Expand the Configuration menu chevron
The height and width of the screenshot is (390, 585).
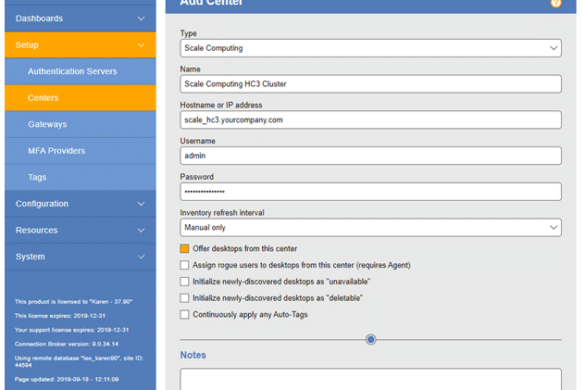click(x=141, y=204)
